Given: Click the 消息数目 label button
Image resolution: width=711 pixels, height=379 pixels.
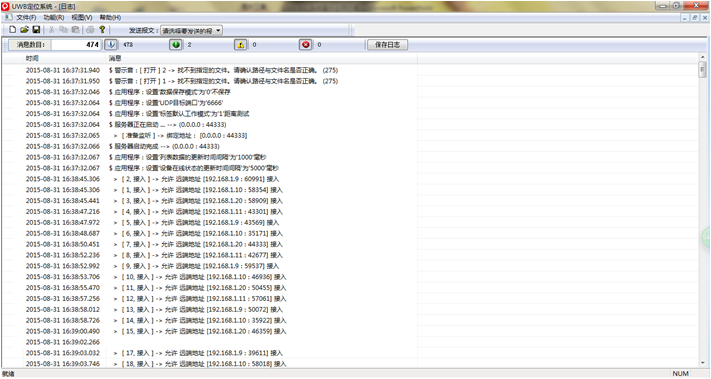Looking at the screenshot, I should point(30,44).
